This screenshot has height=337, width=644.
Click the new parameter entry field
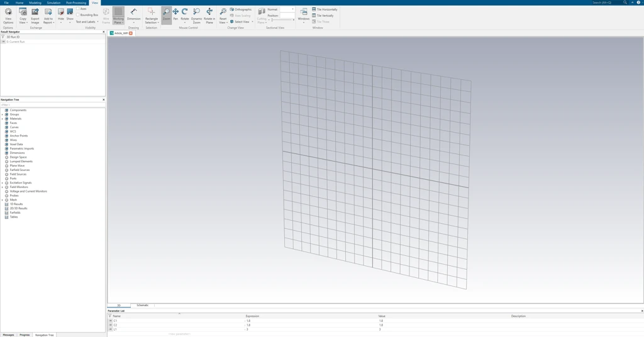(179, 334)
